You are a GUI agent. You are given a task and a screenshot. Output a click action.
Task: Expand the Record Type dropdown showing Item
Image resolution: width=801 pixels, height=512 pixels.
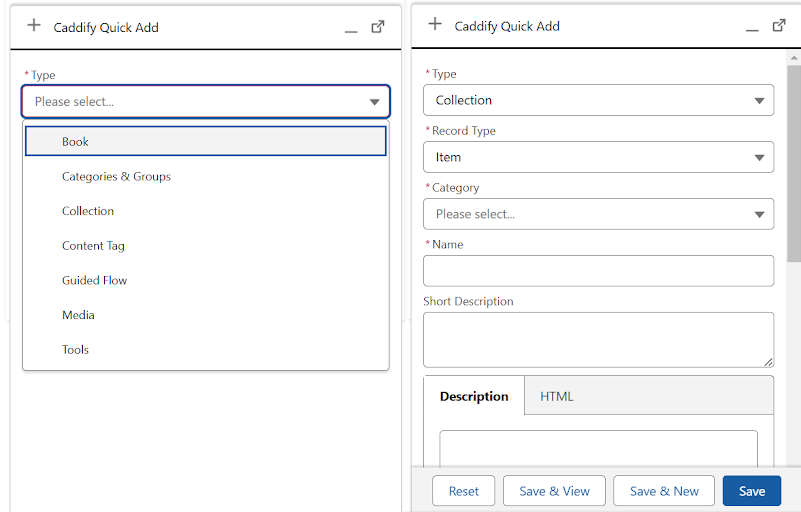pyautogui.click(x=598, y=157)
